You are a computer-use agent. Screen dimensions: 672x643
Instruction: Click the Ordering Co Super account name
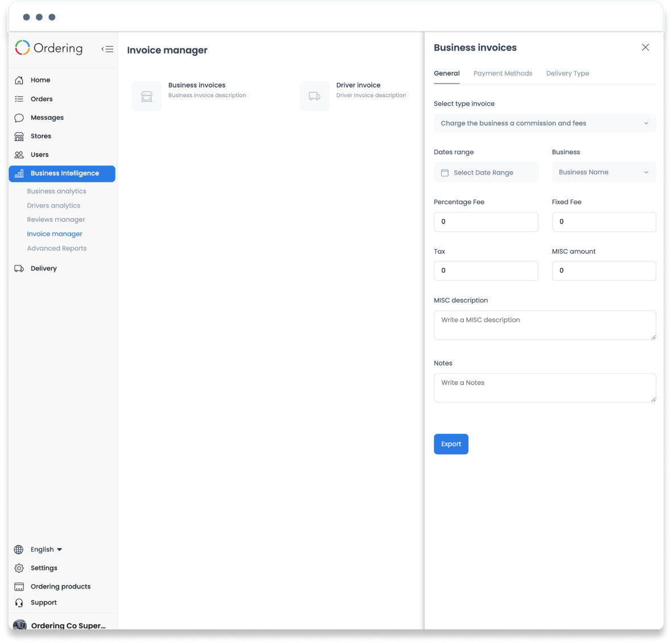[69, 626]
